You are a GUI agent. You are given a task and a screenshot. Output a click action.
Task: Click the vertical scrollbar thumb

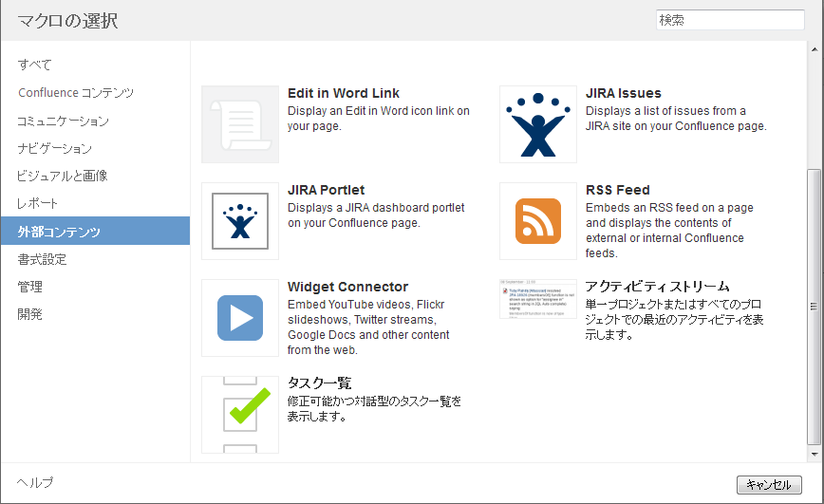814,307
